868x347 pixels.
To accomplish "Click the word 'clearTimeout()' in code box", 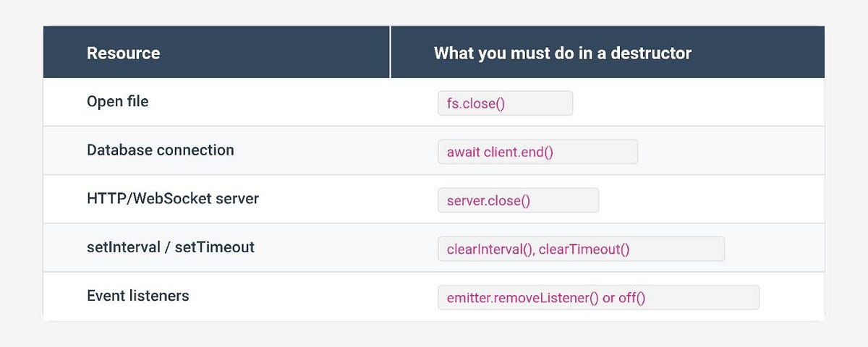I will click(x=584, y=249).
